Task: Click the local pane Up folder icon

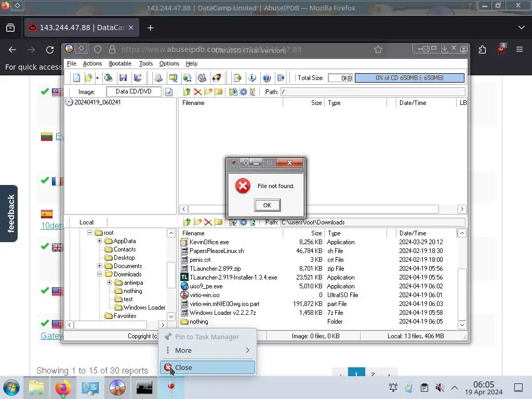Action: pyautogui.click(x=187, y=222)
